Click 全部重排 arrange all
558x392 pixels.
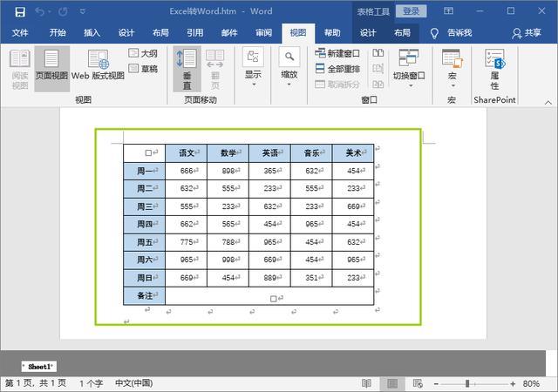pyautogui.click(x=337, y=69)
